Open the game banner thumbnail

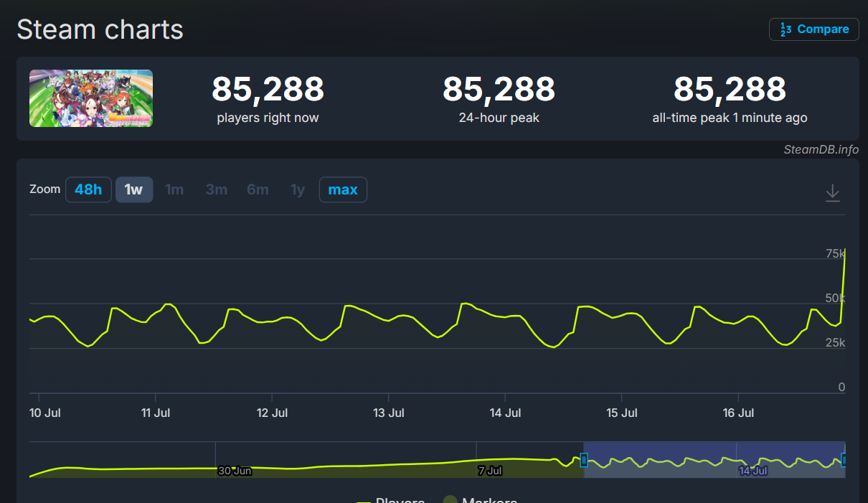pos(91,98)
